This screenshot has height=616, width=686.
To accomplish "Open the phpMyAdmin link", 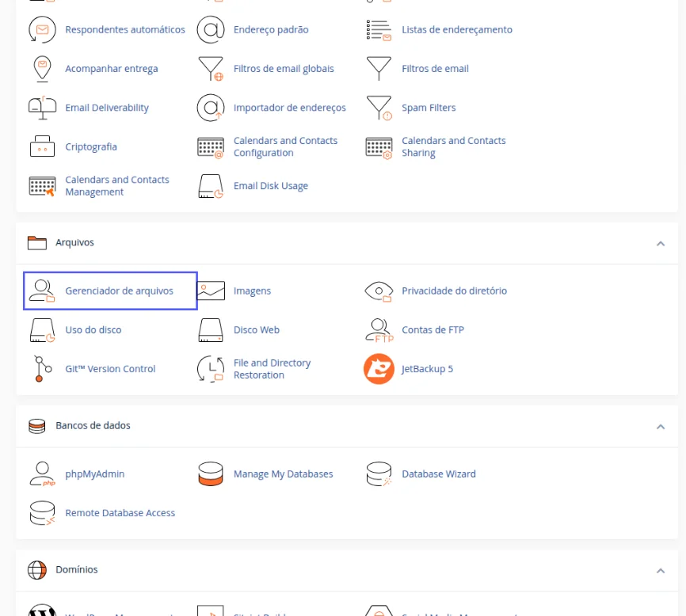I will (x=94, y=474).
